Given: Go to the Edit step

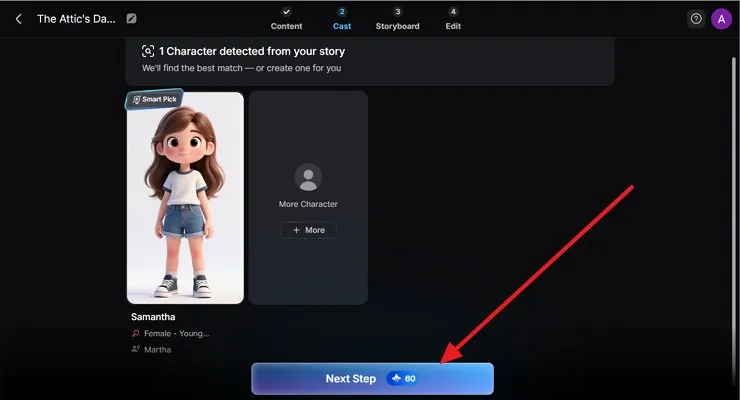Looking at the screenshot, I should 453,19.
